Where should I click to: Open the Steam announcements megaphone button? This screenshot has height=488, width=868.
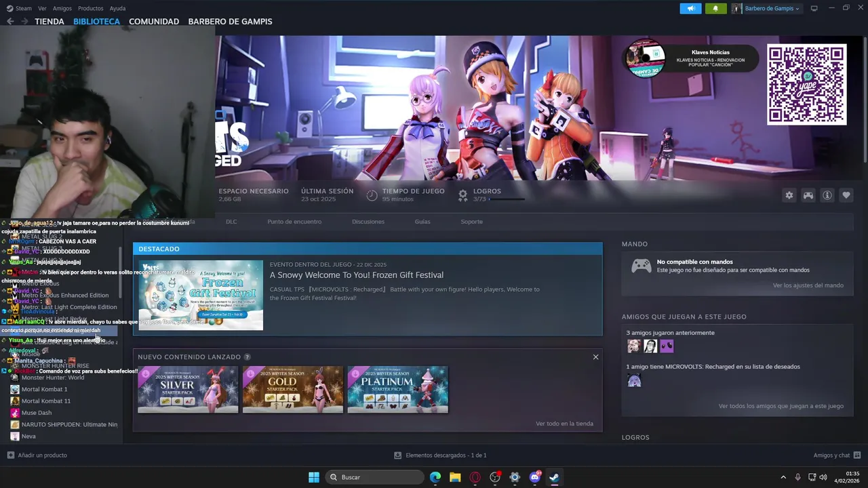coord(690,8)
